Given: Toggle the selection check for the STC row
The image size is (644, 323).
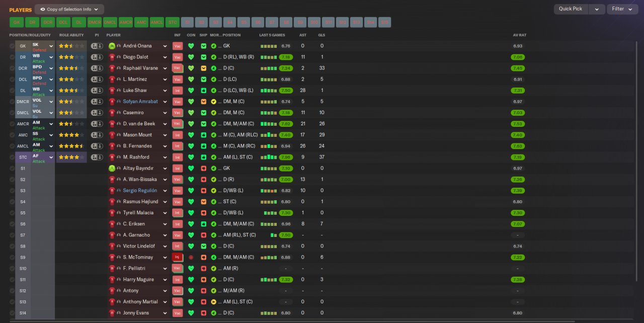Looking at the screenshot, I should click(12, 157).
